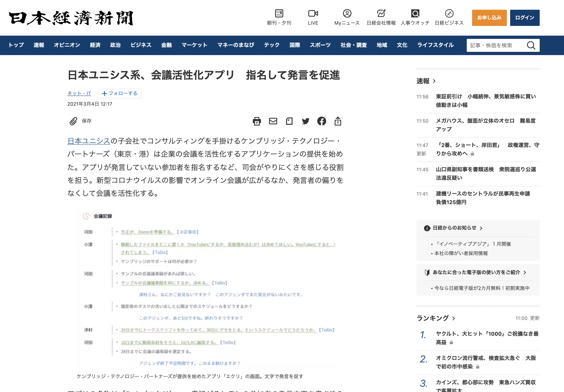Open the 朝刊・夕刊 newspaper icon
This screenshot has width=564, height=392.
coord(279,13)
